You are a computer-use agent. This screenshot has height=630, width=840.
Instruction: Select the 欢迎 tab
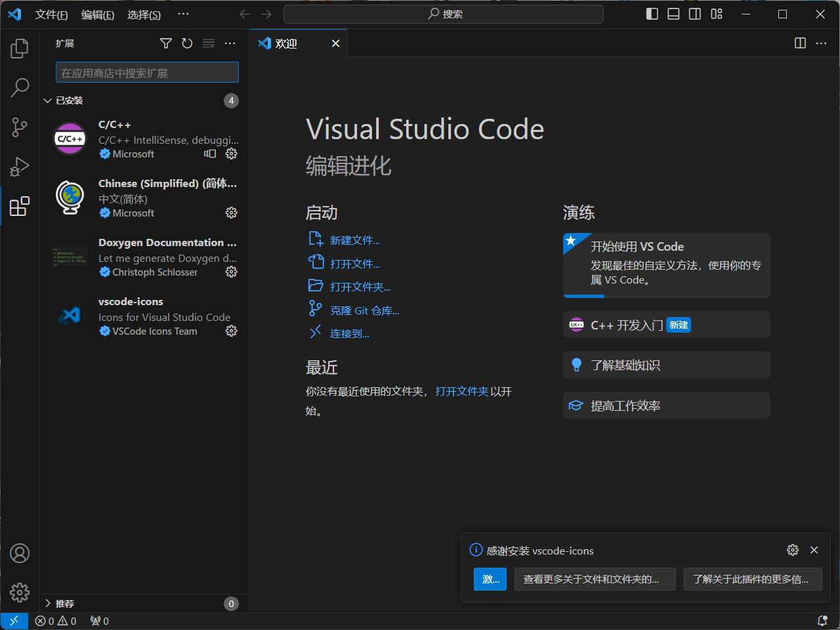299,43
